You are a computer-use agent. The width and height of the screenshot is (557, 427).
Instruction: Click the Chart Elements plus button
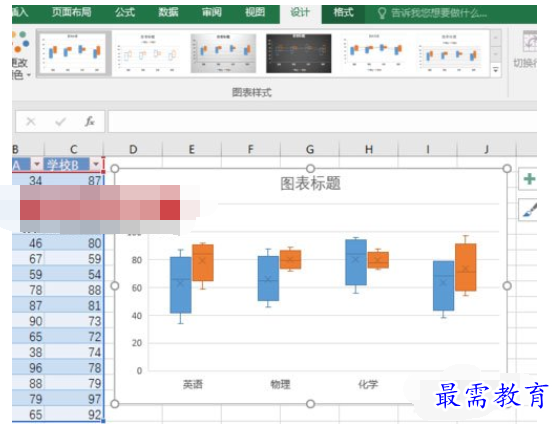coord(529,179)
